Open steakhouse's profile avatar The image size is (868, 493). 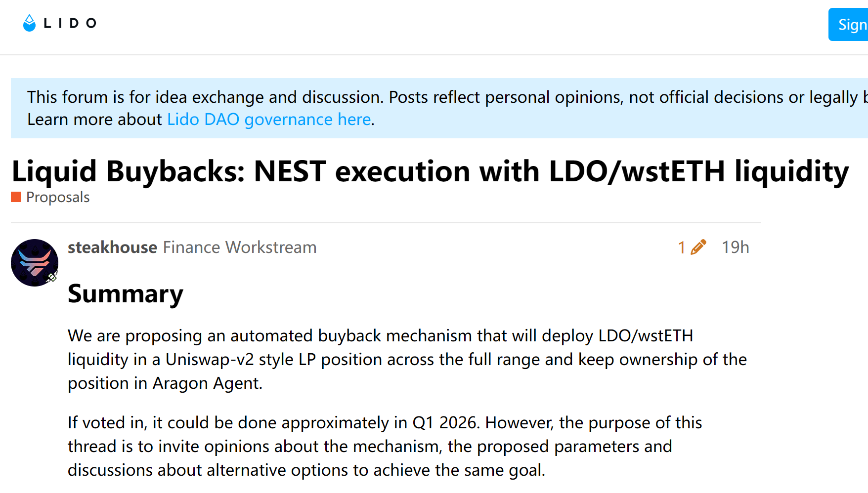pos(35,263)
